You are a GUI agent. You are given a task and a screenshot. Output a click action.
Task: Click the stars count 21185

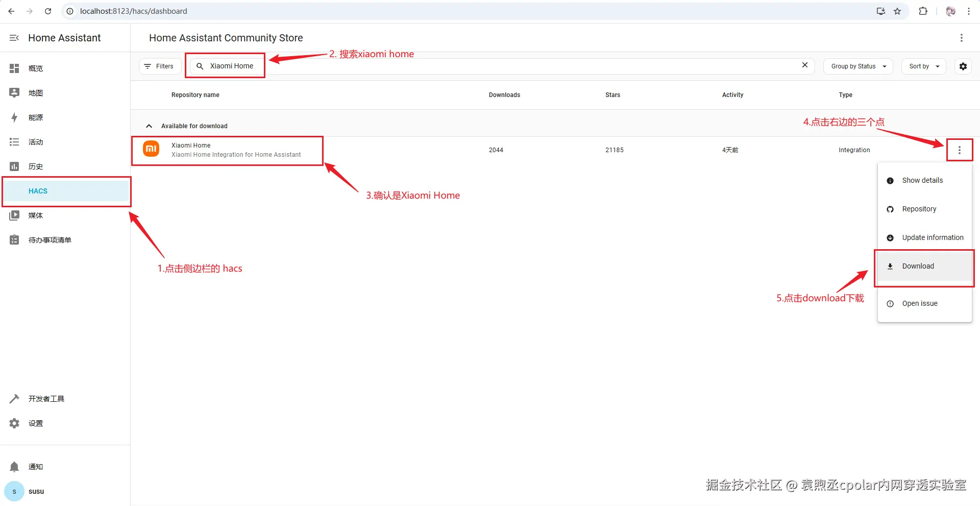(615, 150)
